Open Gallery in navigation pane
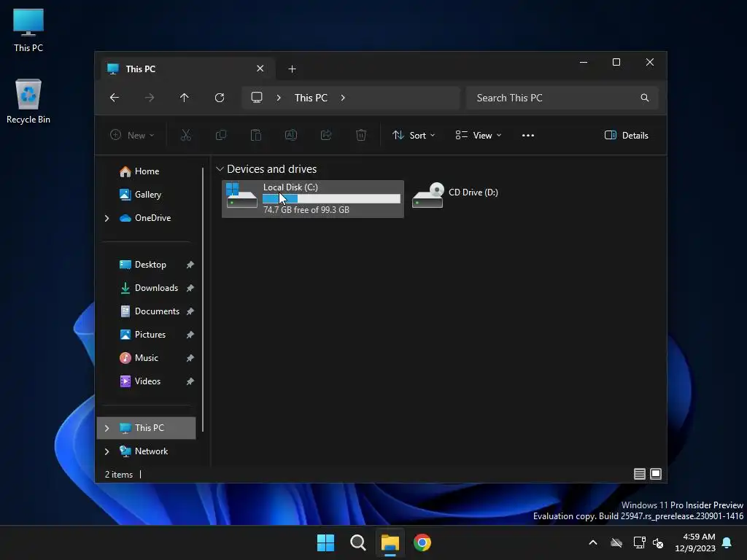The width and height of the screenshot is (747, 560). 147,194
